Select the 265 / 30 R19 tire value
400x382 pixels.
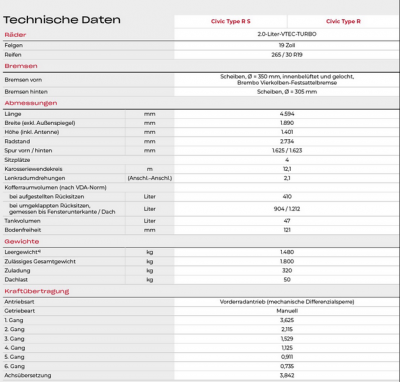click(x=287, y=55)
